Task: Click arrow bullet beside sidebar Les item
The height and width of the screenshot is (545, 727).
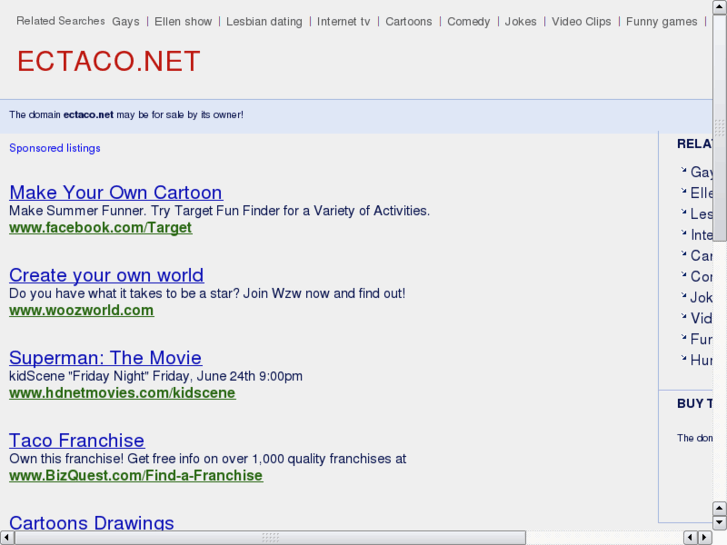Action: [683, 212]
